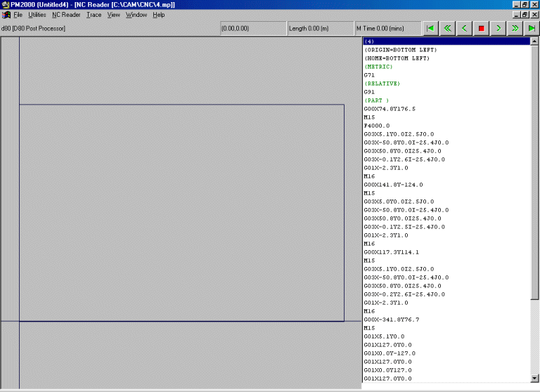Select the G71 code line

click(x=446, y=75)
